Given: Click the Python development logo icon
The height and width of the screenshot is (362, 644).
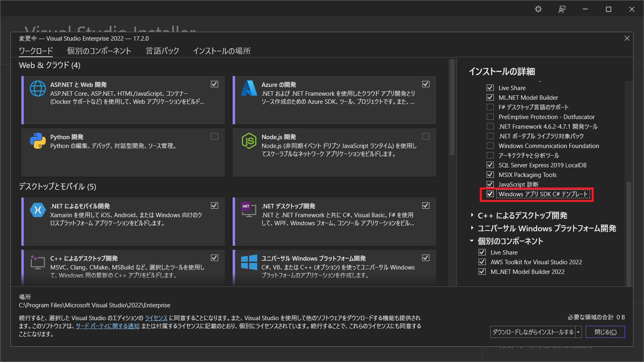Looking at the screenshot, I should (x=38, y=141).
